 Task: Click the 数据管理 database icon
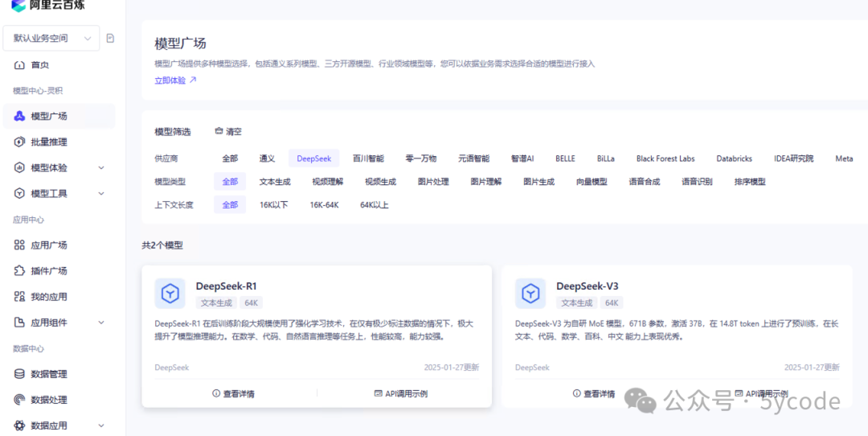(19, 374)
